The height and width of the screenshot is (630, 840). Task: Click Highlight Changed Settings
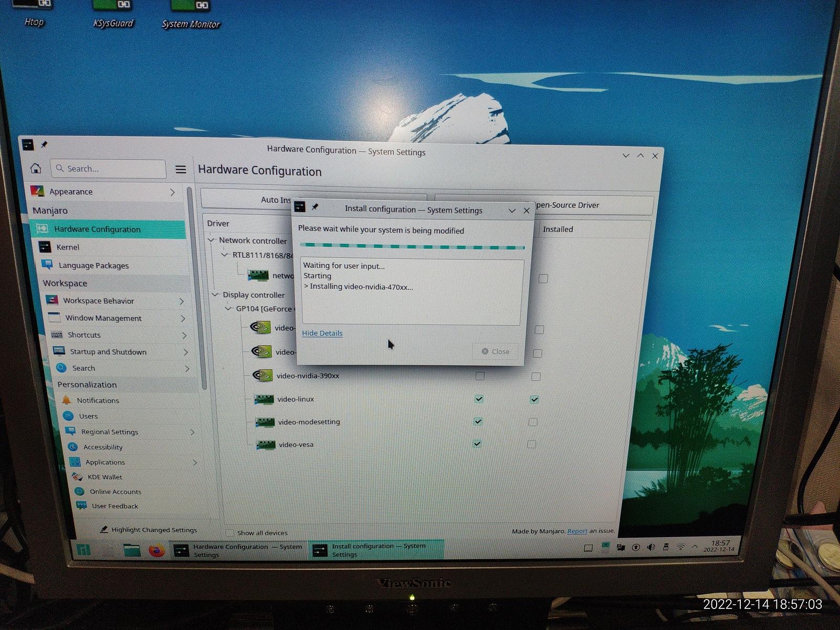tap(149, 530)
